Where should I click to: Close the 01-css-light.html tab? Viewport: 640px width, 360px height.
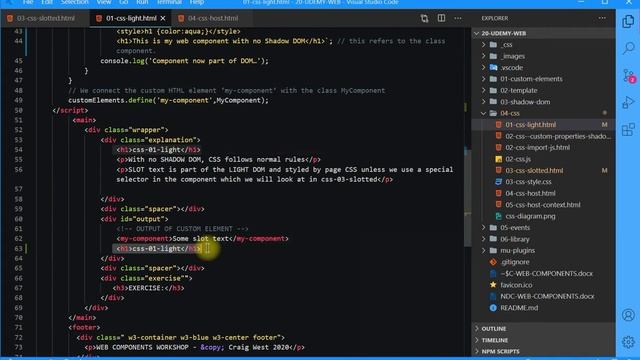pyautogui.click(x=163, y=18)
